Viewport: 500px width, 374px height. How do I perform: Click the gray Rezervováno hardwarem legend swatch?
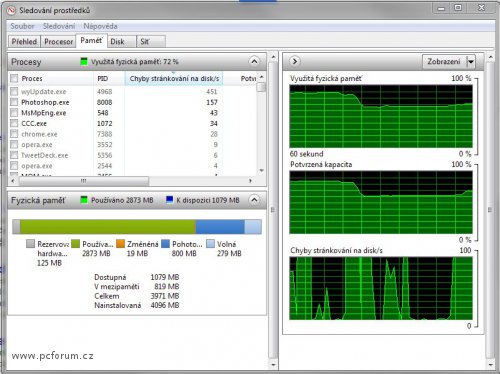pos(30,244)
